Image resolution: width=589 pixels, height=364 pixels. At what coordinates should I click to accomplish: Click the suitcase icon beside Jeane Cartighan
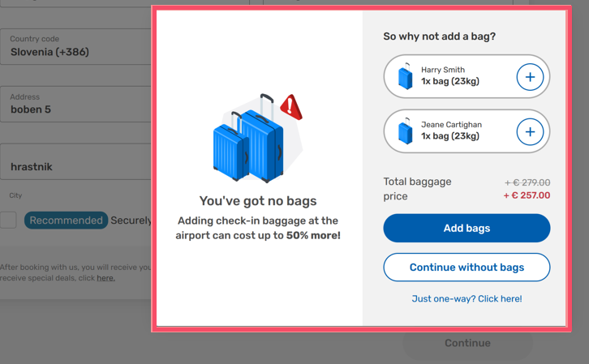[406, 132]
